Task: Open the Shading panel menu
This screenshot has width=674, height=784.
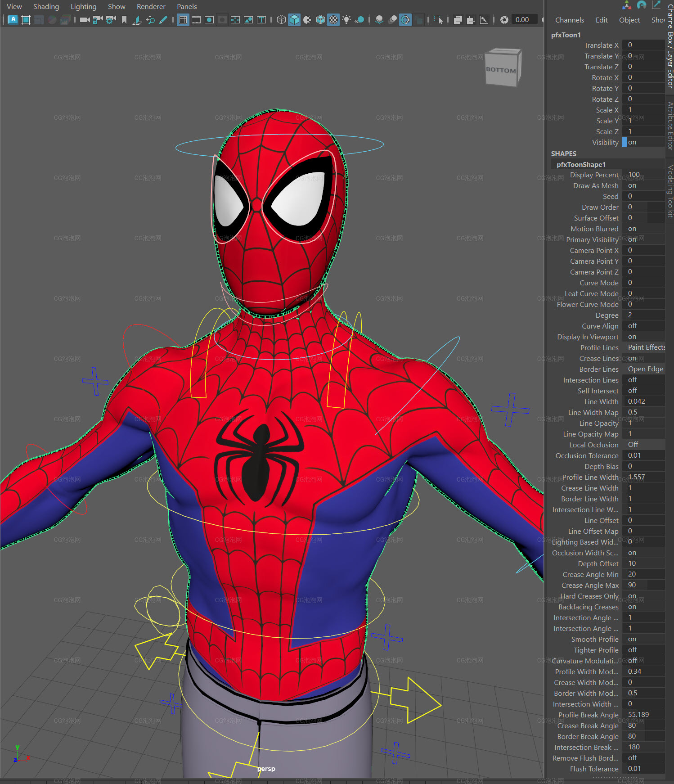Action: coord(46,6)
